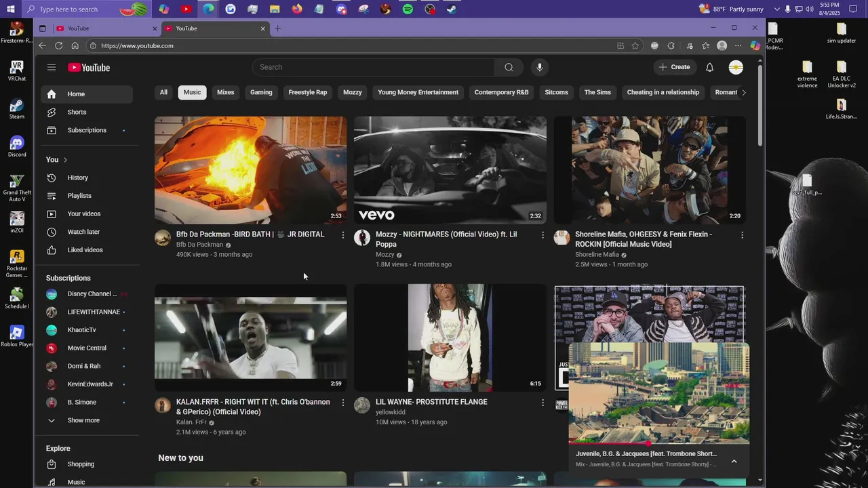Switch to the first YouTube browser tab
Image resolution: width=868 pixels, height=488 pixels.
tap(104, 28)
